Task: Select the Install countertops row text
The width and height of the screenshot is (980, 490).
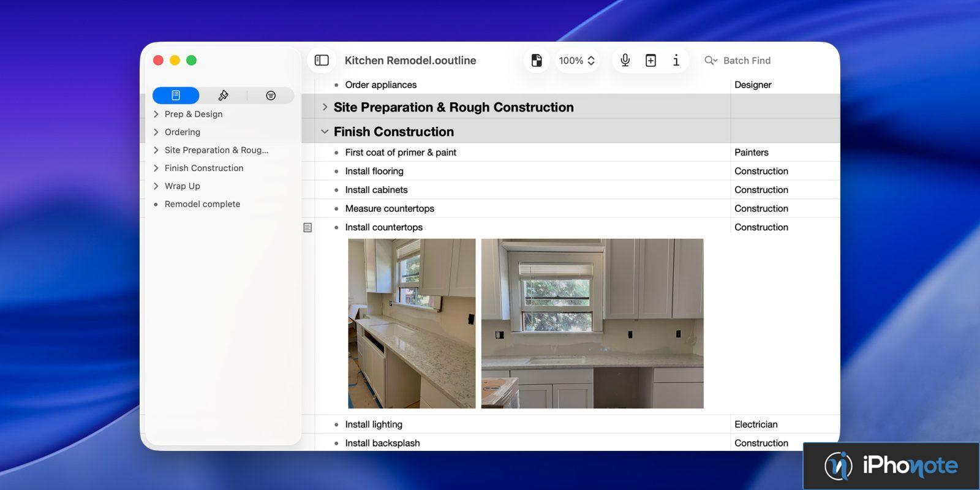Action: click(x=383, y=227)
